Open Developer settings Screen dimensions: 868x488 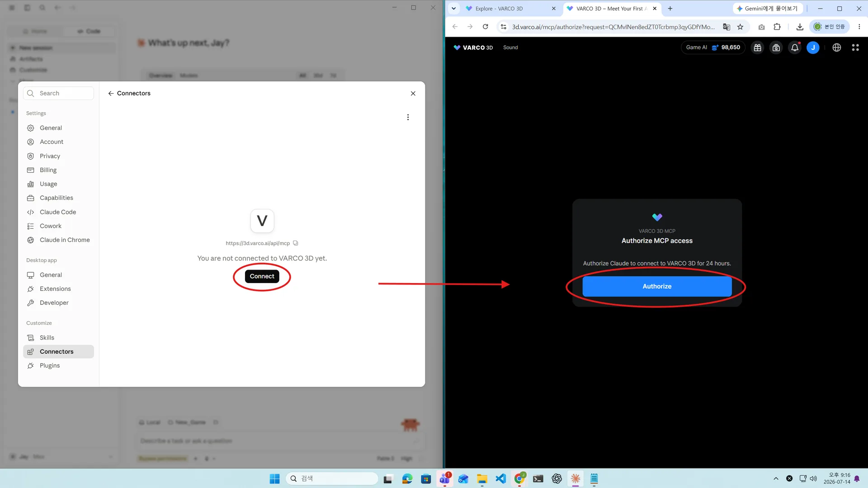58,303
